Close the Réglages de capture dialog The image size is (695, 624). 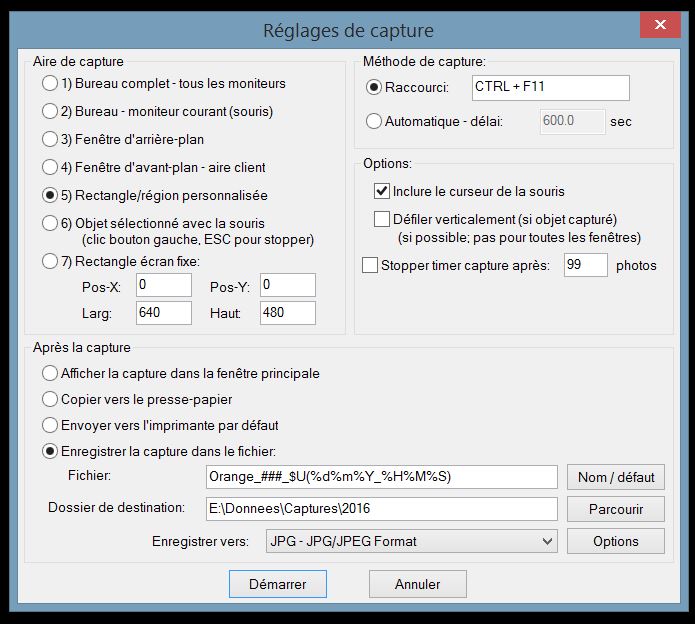pos(660,25)
